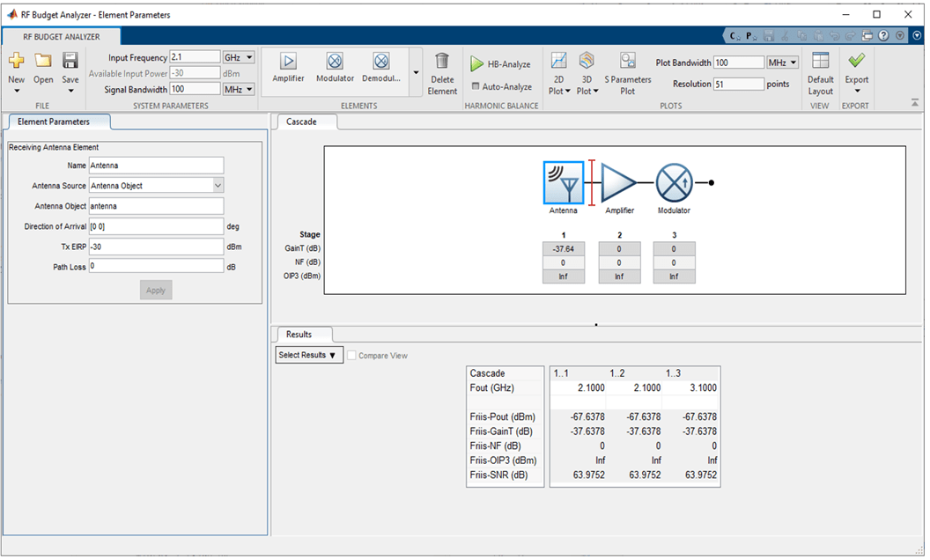This screenshot has width=930, height=560.
Task: Click the quick access redo icon
Action: coord(850,36)
